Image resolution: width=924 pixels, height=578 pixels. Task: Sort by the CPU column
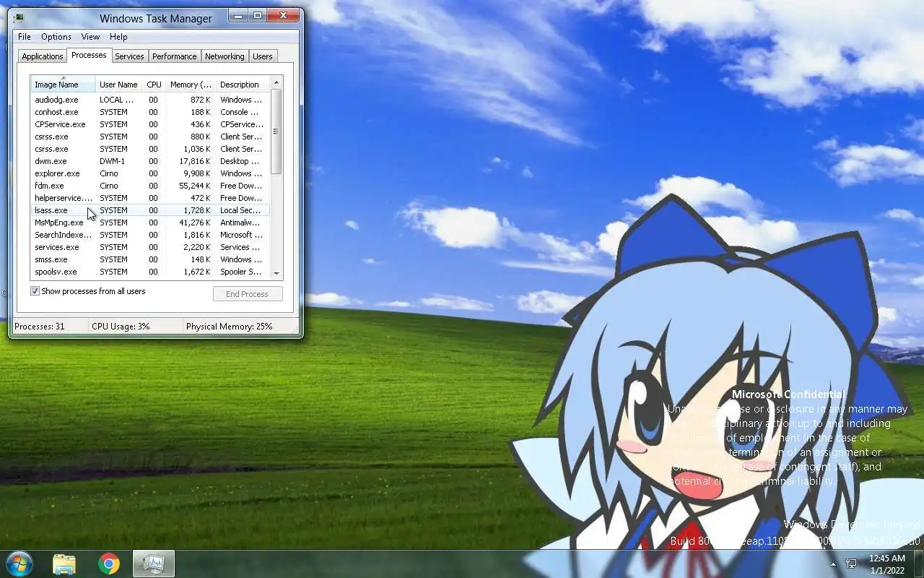point(154,85)
